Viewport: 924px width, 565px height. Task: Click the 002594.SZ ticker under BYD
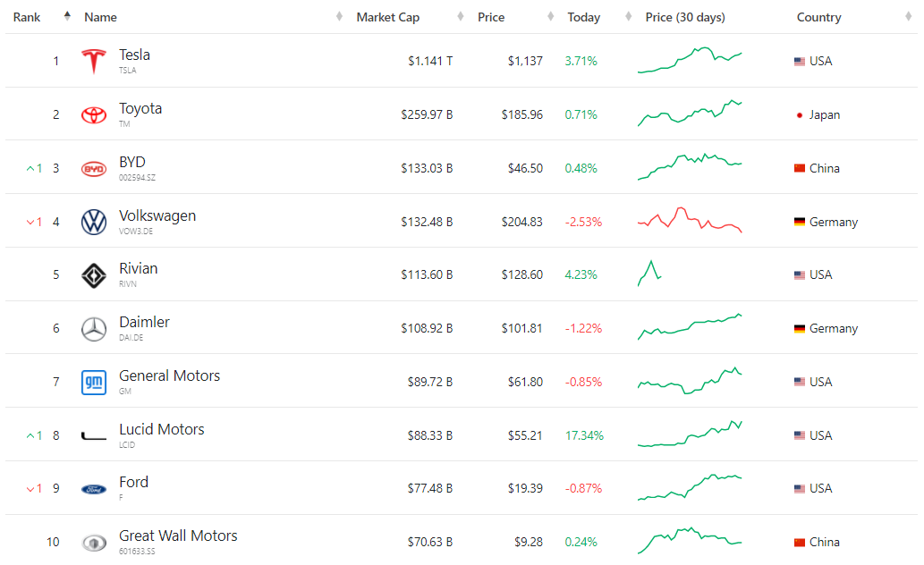138,177
